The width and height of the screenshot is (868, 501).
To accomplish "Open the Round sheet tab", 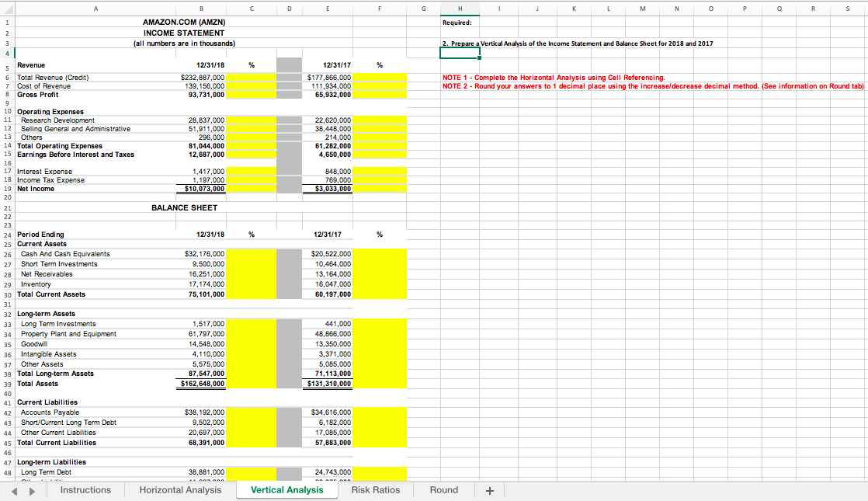I will [443, 490].
